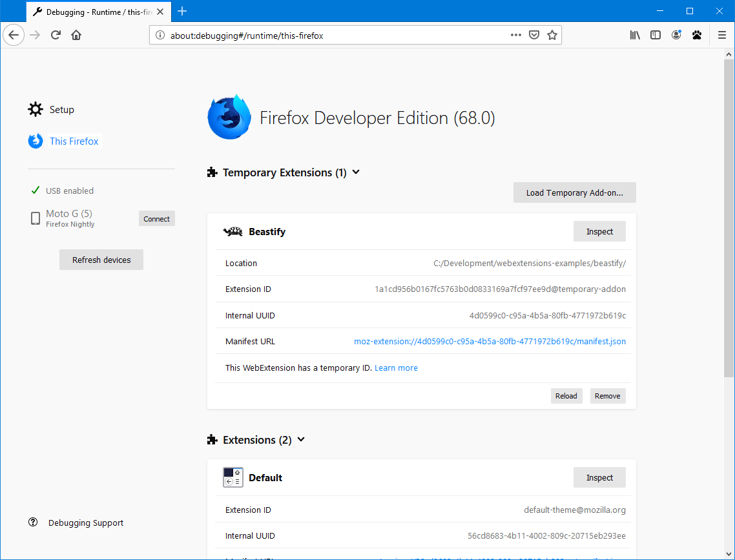Collapse the Temporary Extensions section
This screenshot has height=560, width=735.
[x=355, y=172]
